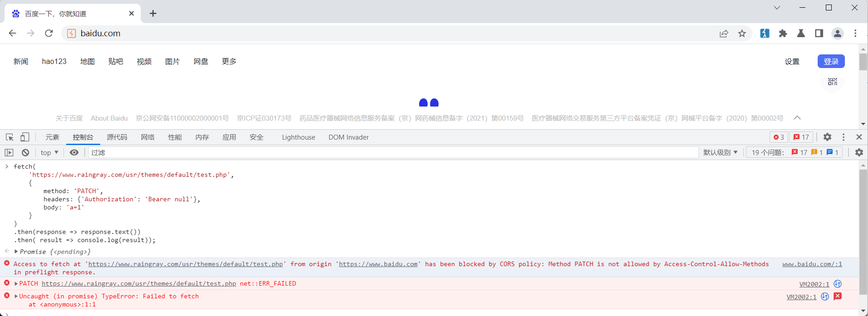
Task: Go back to previous page
Action: click(13, 33)
